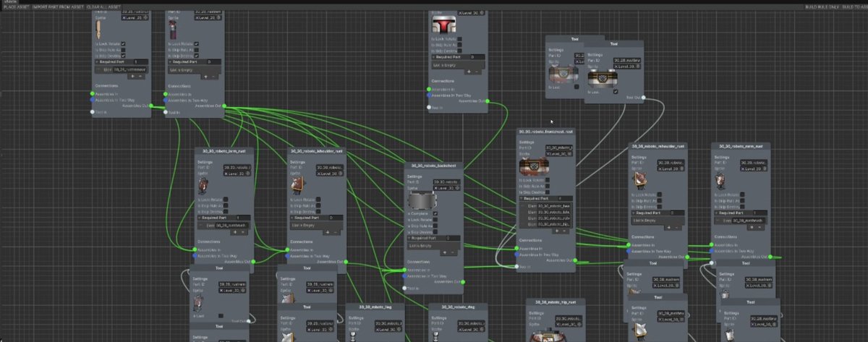
Task: Collapse Required Part foldout in 30_30_robotic_rarm_rust node
Action: (x=716, y=213)
